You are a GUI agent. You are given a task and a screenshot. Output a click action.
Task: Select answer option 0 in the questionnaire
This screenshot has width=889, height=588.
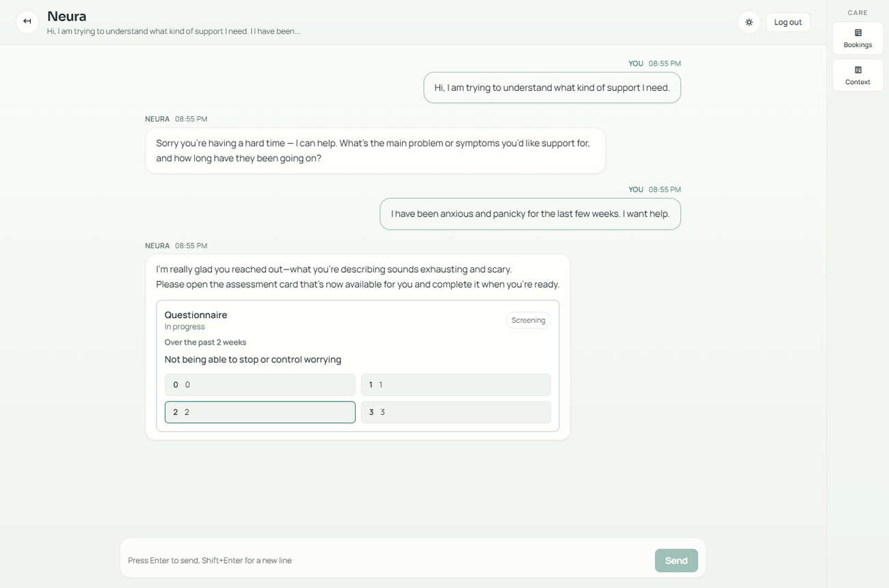(260, 385)
